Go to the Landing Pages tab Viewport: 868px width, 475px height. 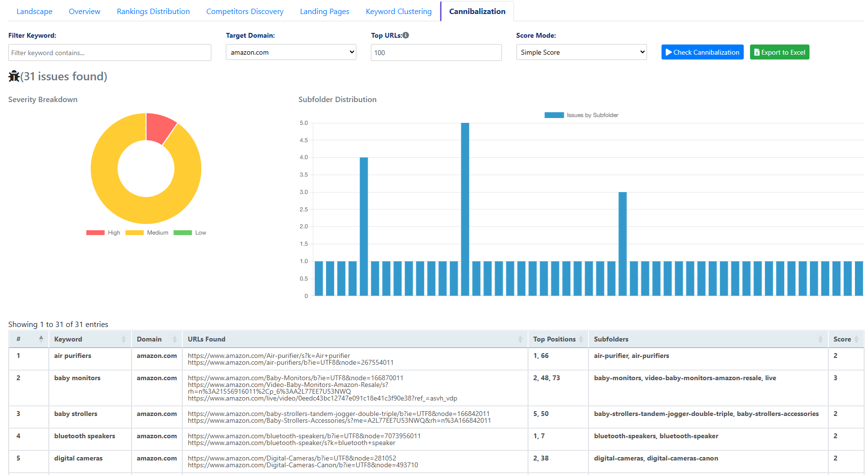324,11
